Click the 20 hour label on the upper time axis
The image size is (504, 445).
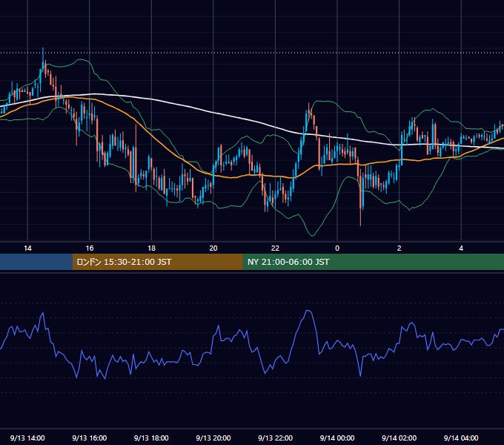coord(213,248)
